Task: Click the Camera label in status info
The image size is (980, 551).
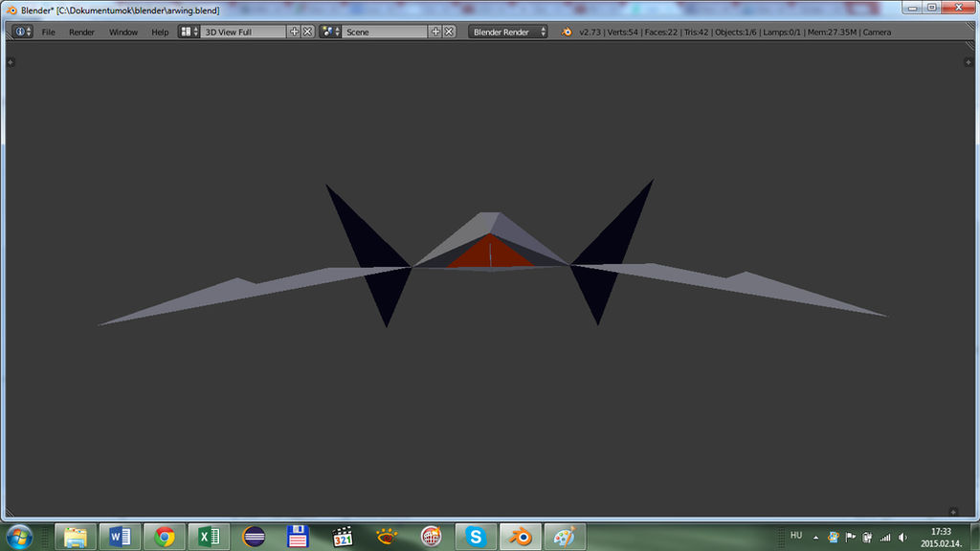Action: pyautogui.click(x=877, y=32)
